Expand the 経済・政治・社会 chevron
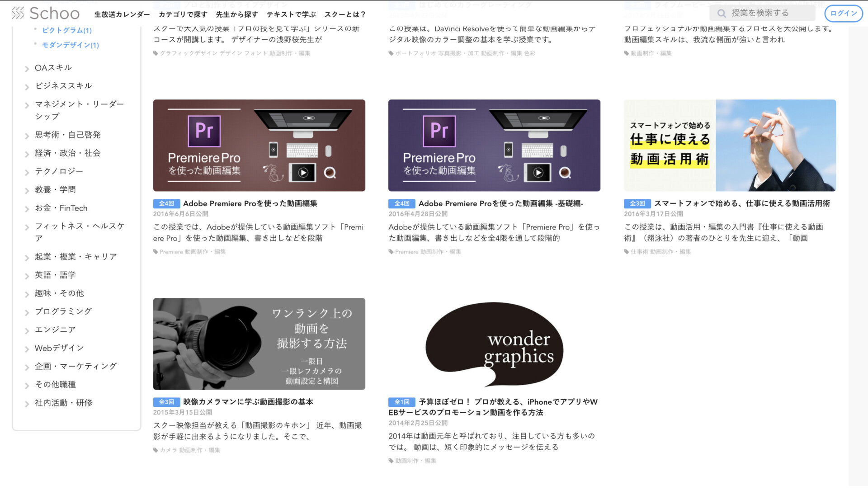 pos(27,154)
